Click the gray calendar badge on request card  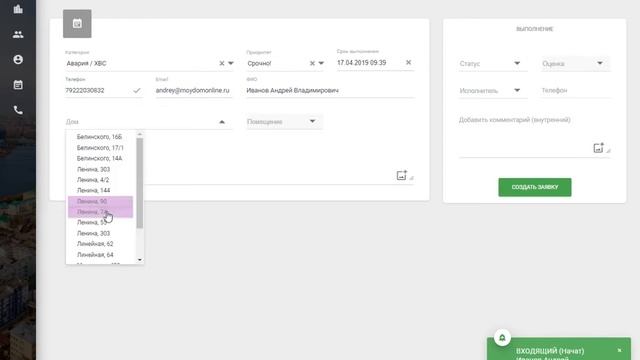click(77, 24)
